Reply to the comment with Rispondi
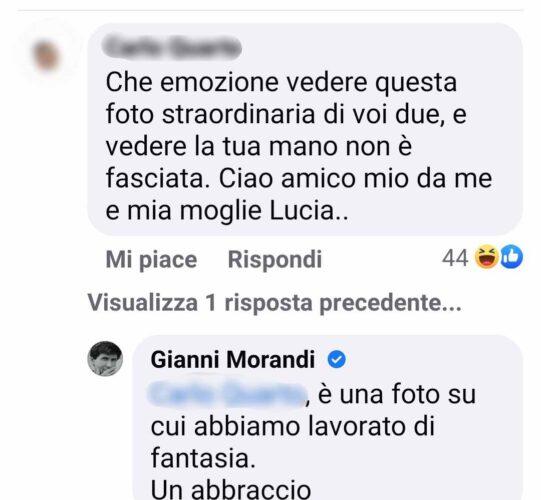The image size is (541, 500). click(275, 259)
